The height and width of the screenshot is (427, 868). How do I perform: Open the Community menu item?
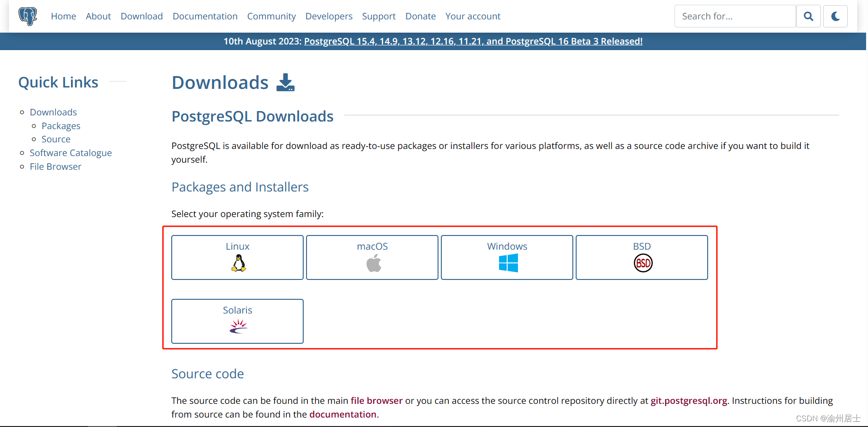click(x=272, y=16)
